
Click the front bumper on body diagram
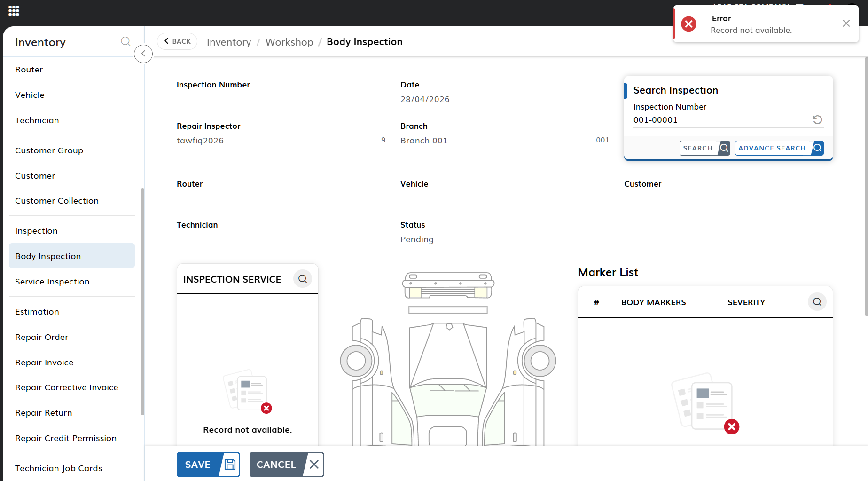point(448,285)
